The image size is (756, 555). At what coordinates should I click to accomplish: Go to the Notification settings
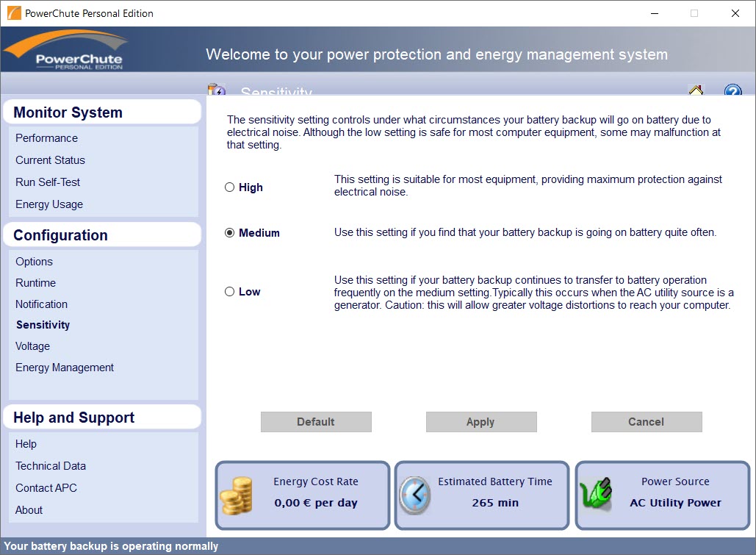pyautogui.click(x=41, y=304)
